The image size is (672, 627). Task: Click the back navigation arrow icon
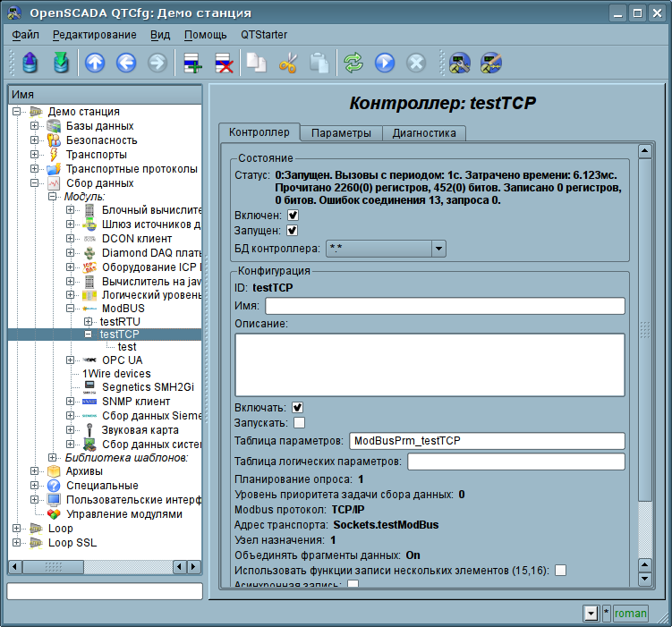pos(126,63)
